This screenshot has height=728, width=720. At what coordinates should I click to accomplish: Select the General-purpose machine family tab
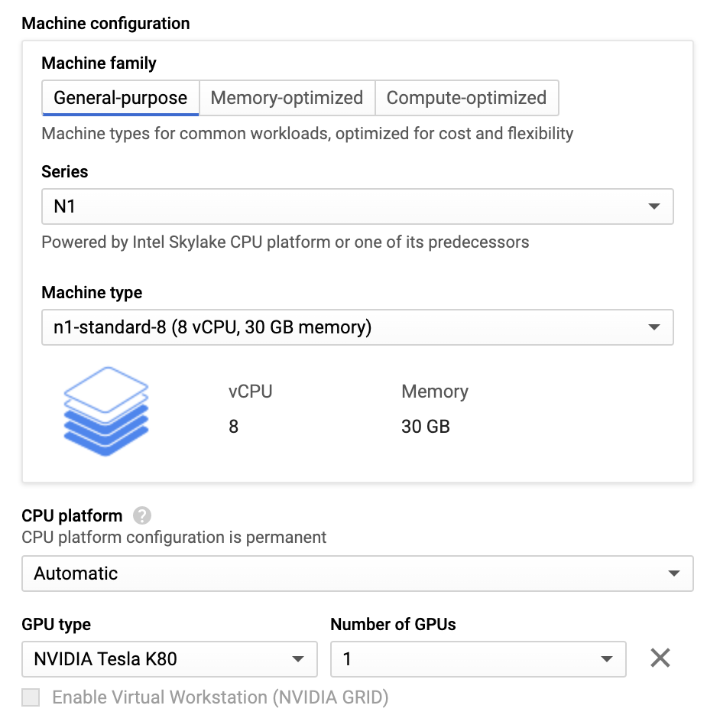(x=120, y=98)
